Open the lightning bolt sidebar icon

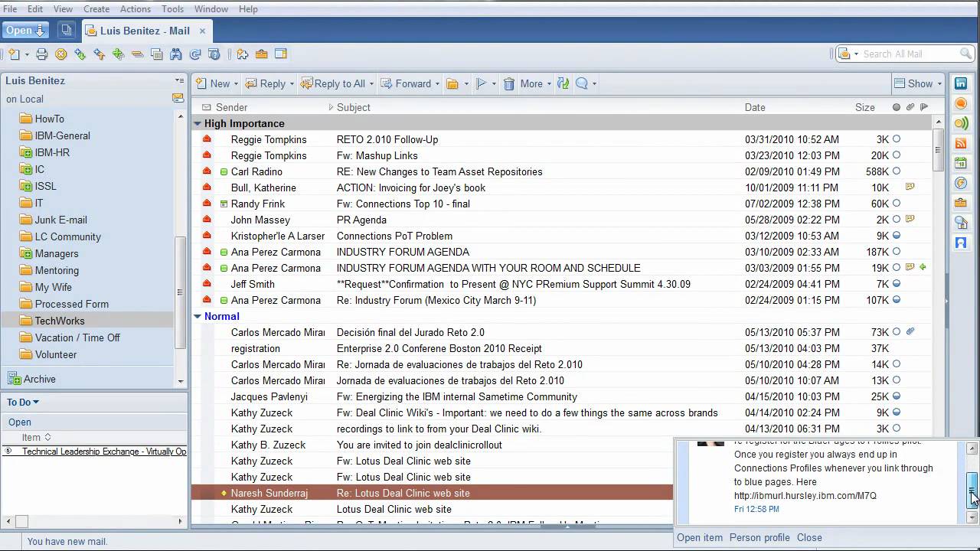[961, 183]
